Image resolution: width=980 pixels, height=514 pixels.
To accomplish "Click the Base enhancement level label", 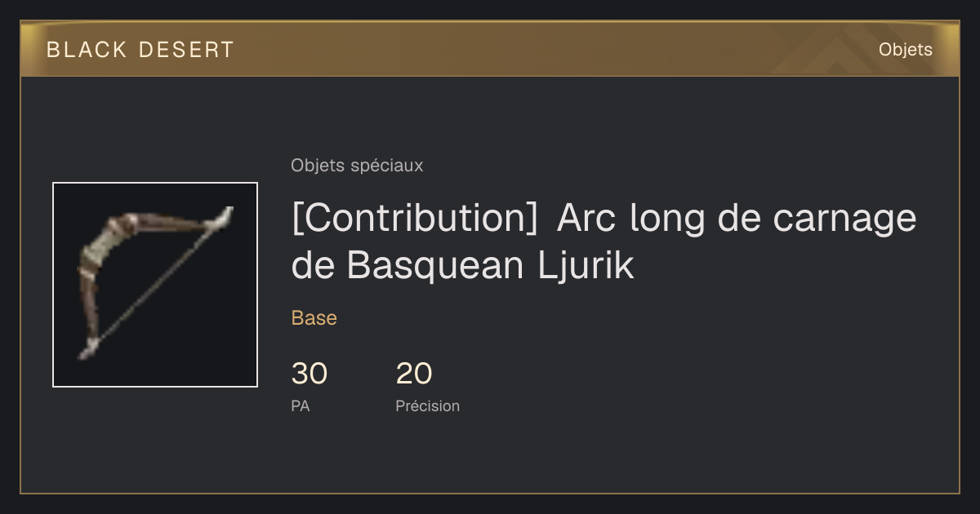I will (x=314, y=318).
